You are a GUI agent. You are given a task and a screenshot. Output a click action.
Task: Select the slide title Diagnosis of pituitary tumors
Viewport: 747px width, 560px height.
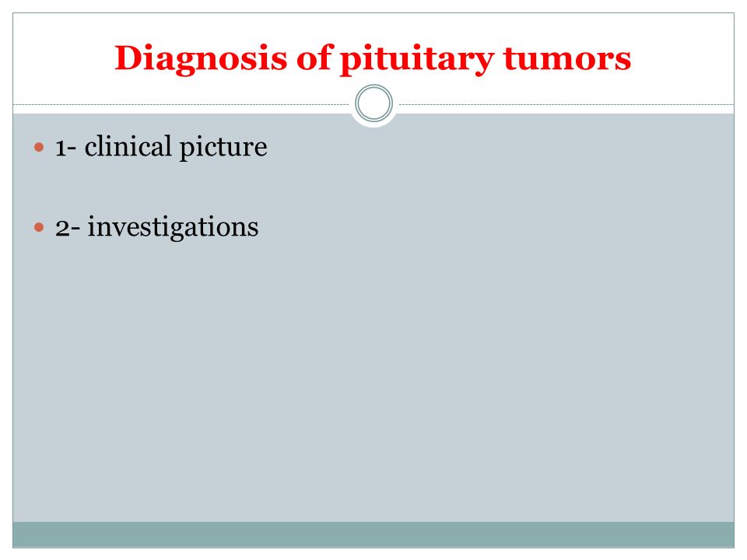(373, 58)
